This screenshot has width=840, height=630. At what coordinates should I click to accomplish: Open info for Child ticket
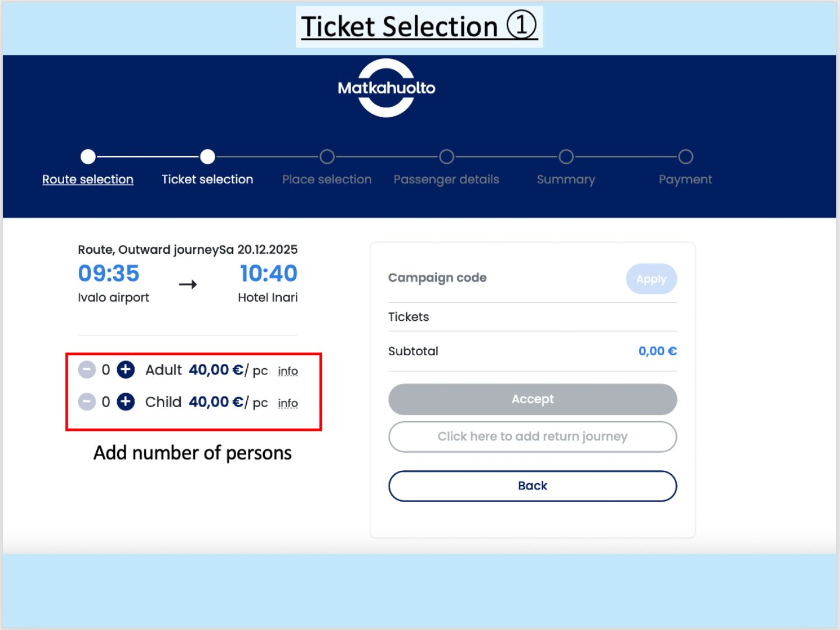(x=288, y=403)
